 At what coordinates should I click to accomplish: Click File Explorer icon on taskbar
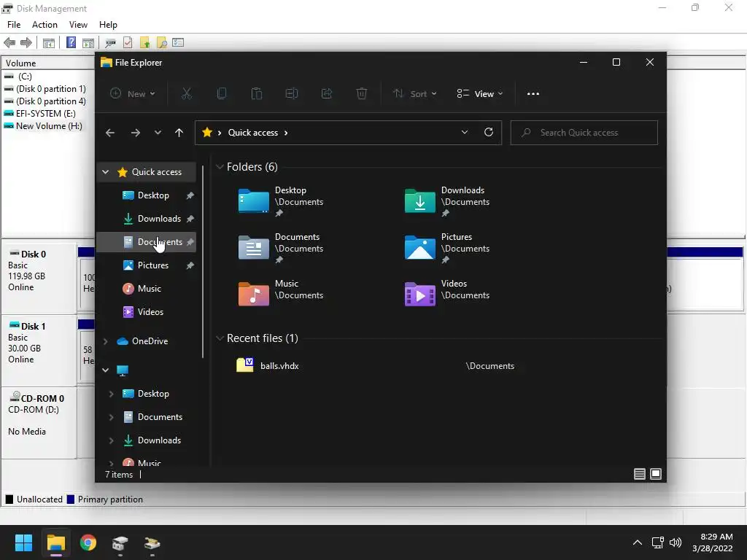click(x=55, y=542)
